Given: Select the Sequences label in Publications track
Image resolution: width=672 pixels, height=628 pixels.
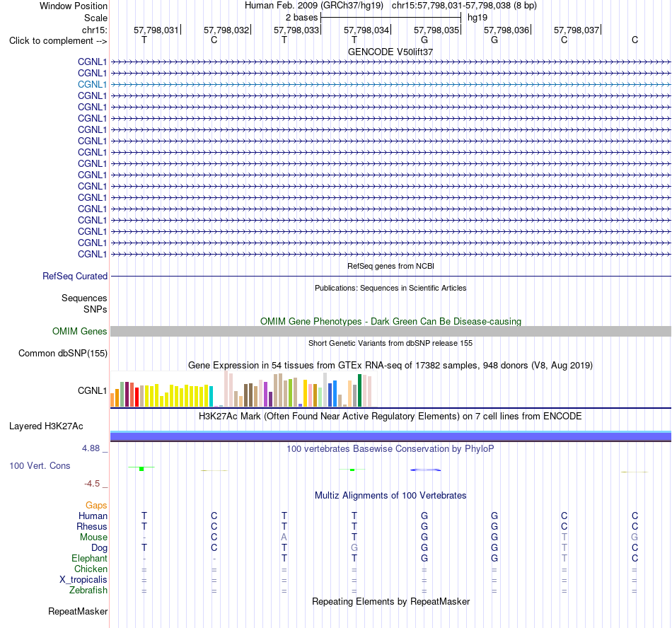Looking at the screenshot, I should (84, 298).
